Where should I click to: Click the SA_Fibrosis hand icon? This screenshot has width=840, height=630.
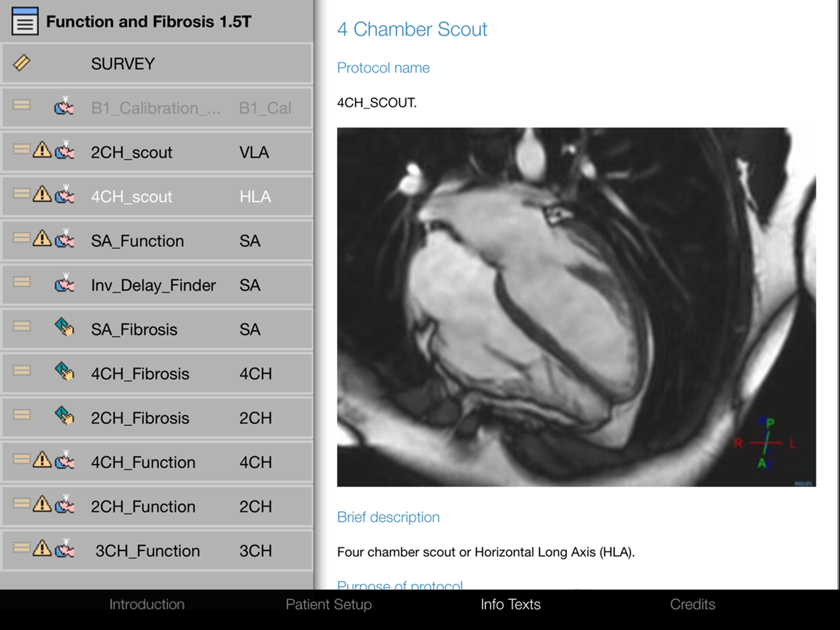click(64, 328)
